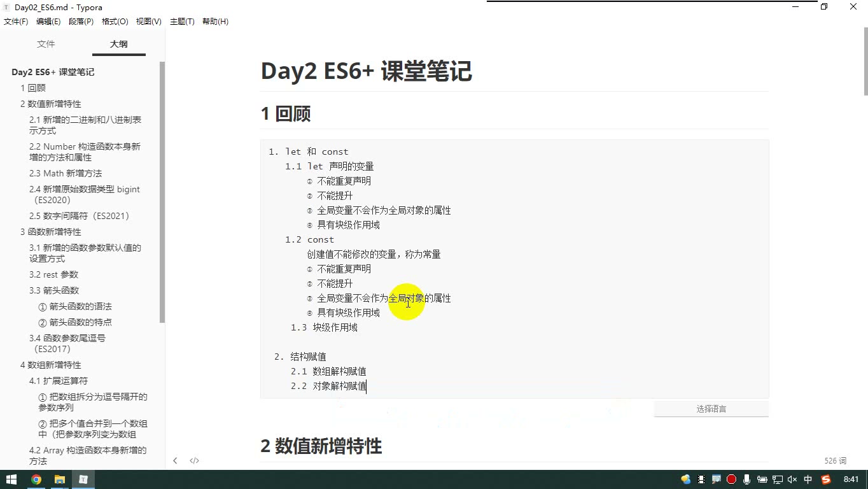Open the 主题(T) menu
The width and height of the screenshot is (868, 489).
182,22
